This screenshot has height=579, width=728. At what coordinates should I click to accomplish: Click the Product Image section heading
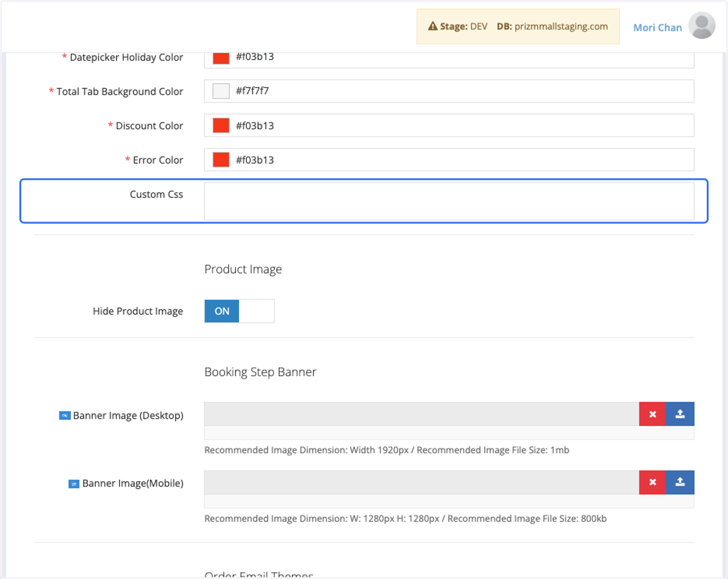pyautogui.click(x=243, y=269)
